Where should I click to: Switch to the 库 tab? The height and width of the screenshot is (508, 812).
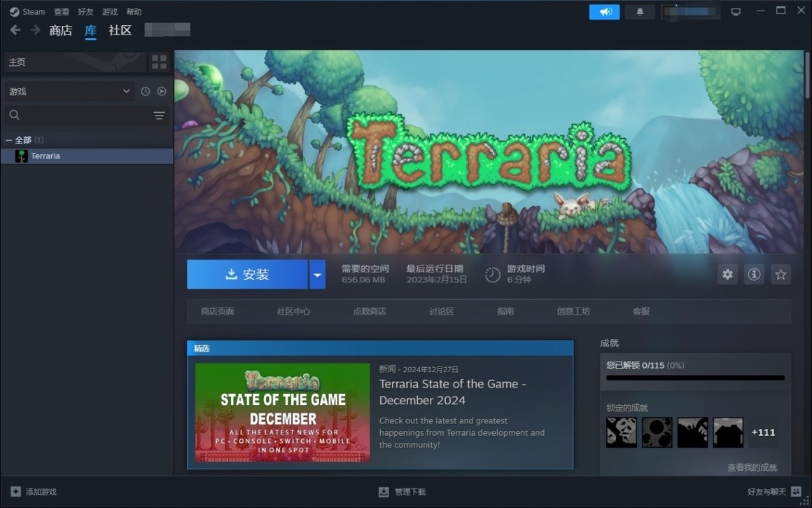click(x=90, y=31)
